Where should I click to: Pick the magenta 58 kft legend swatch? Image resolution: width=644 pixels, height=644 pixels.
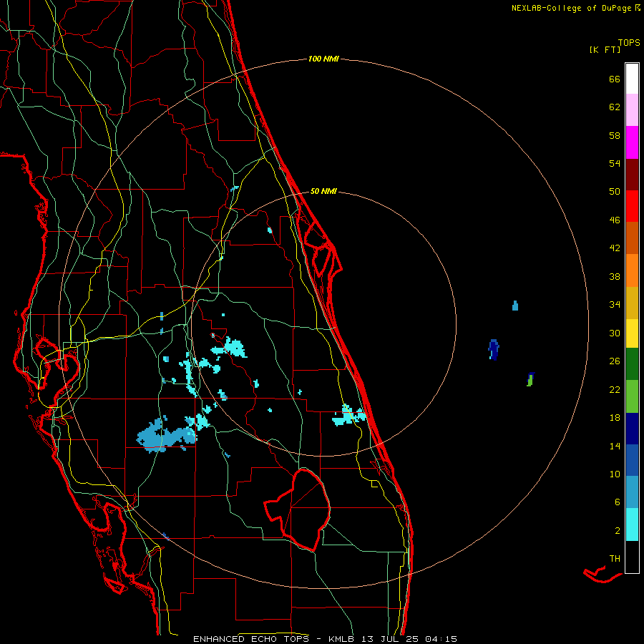[x=632, y=142]
